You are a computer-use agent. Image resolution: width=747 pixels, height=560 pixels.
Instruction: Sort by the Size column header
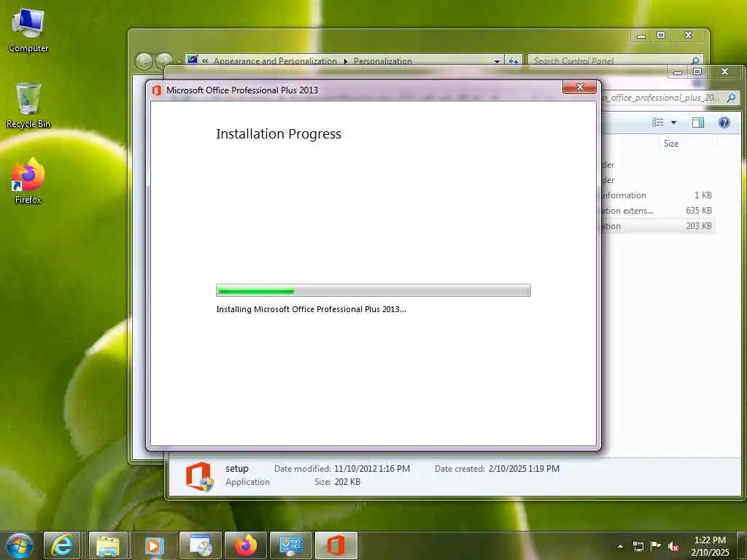(x=671, y=144)
